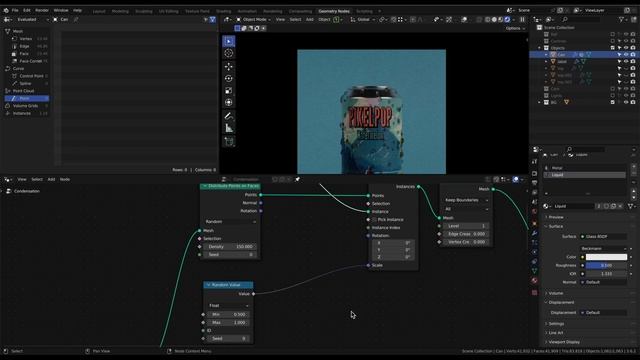Pick the Add Cube tool in the viewport toolbar
Image resolution: width=640 pixels, height=360 pixels.
tap(229, 141)
